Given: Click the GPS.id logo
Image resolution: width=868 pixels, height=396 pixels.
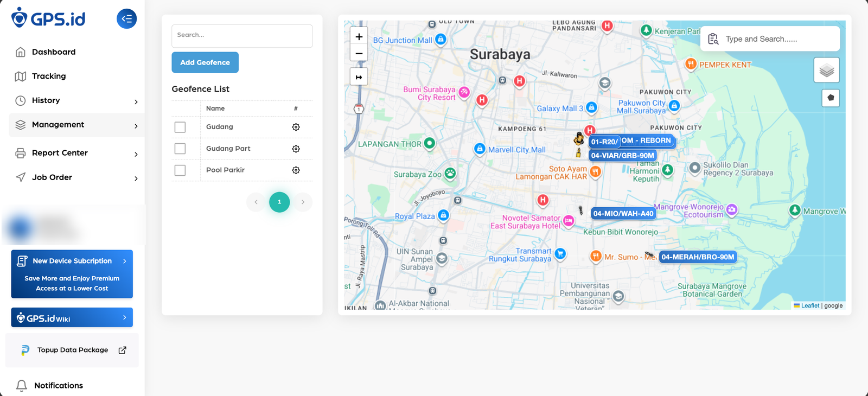Looking at the screenshot, I should [x=48, y=18].
